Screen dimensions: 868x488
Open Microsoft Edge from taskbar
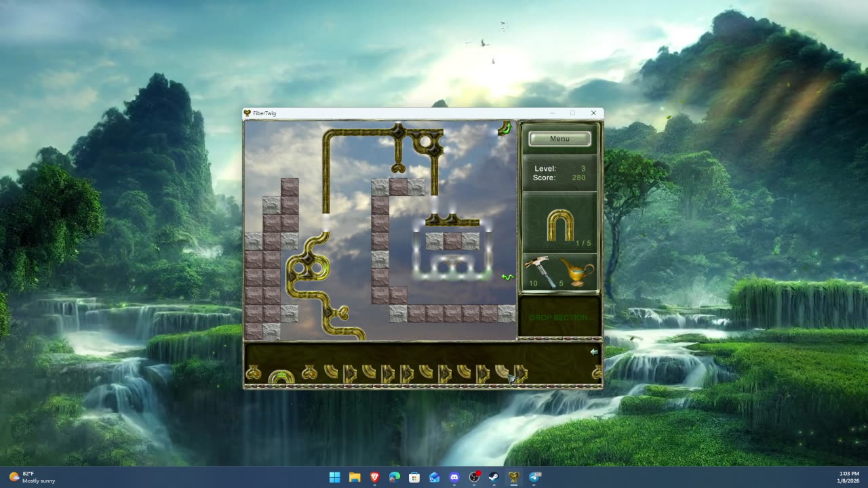(x=395, y=477)
